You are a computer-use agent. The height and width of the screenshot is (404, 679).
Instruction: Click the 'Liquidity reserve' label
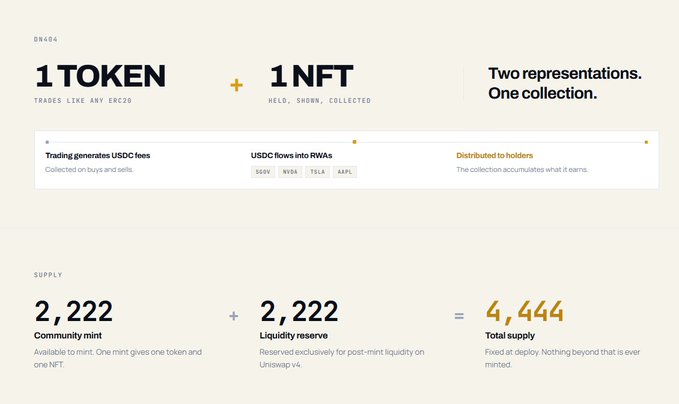[x=294, y=336]
